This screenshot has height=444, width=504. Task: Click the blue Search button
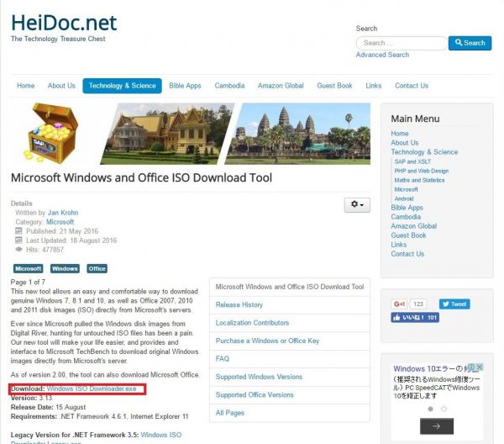click(470, 43)
